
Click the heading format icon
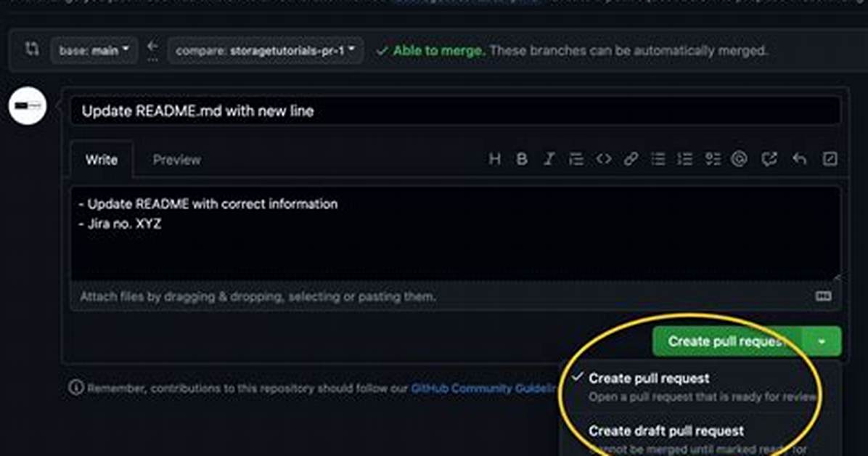pyautogui.click(x=494, y=160)
